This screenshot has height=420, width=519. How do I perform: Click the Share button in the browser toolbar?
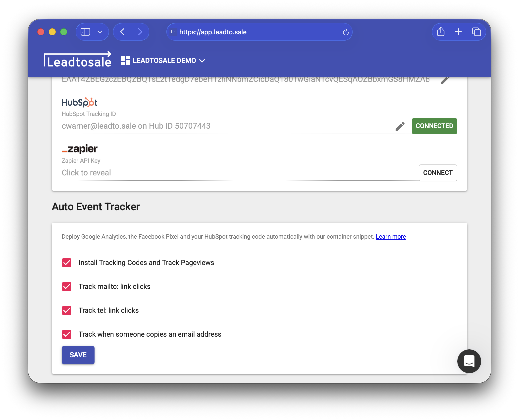441,32
